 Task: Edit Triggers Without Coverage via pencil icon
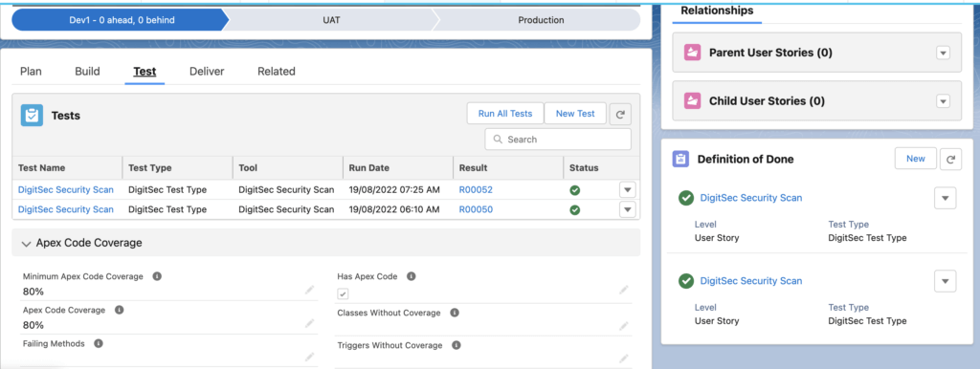tap(623, 358)
